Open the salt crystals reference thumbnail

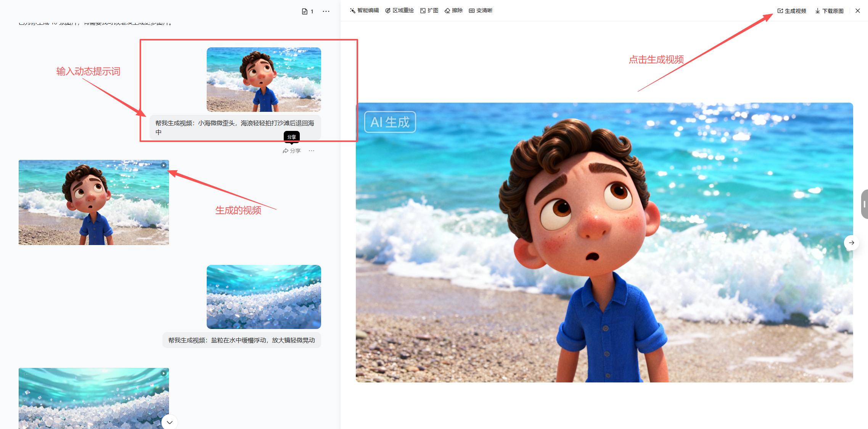pyautogui.click(x=264, y=297)
